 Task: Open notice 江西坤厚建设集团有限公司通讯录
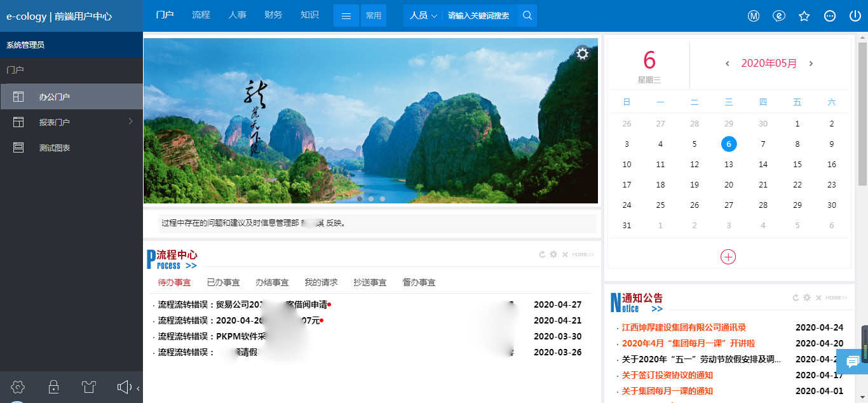click(684, 327)
